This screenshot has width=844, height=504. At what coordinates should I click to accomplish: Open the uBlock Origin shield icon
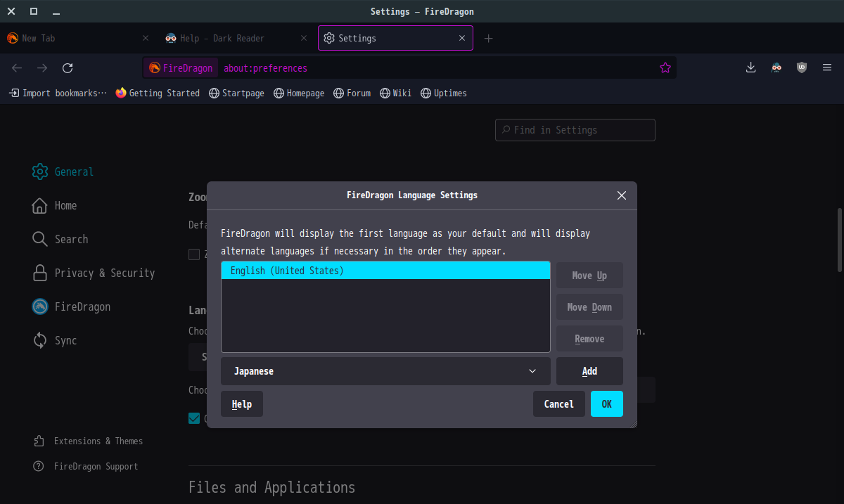click(801, 67)
